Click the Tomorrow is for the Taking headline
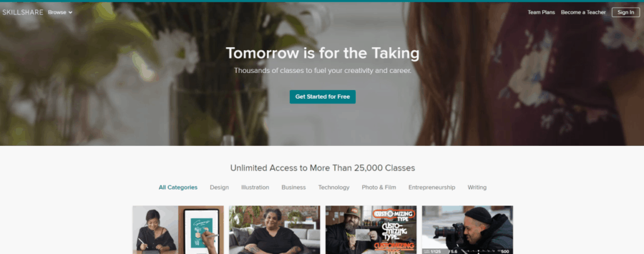The image size is (644, 254). click(x=323, y=53)
